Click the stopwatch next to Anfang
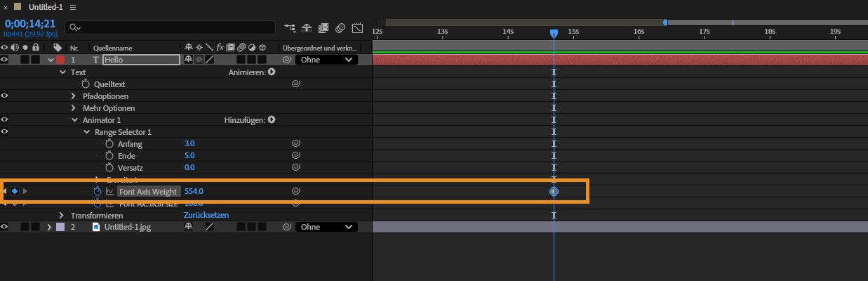 tap(109, 143)
